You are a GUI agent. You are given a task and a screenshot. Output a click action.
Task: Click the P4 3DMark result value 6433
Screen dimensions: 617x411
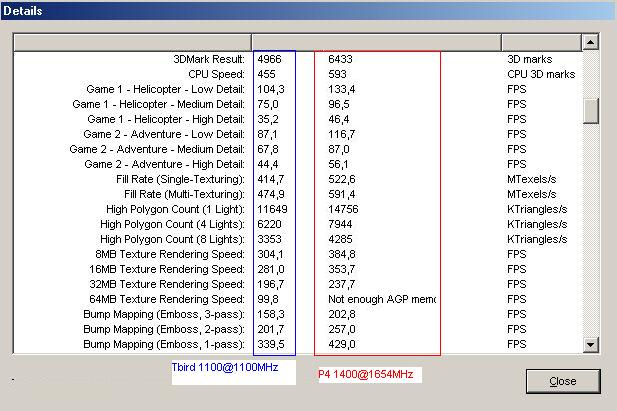tap(340, 59)
